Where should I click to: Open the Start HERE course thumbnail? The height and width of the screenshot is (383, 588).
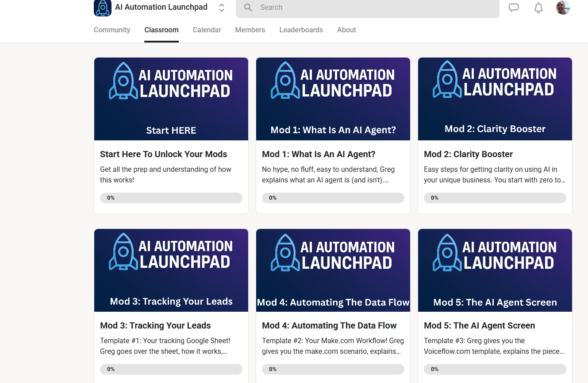point(171,99)
